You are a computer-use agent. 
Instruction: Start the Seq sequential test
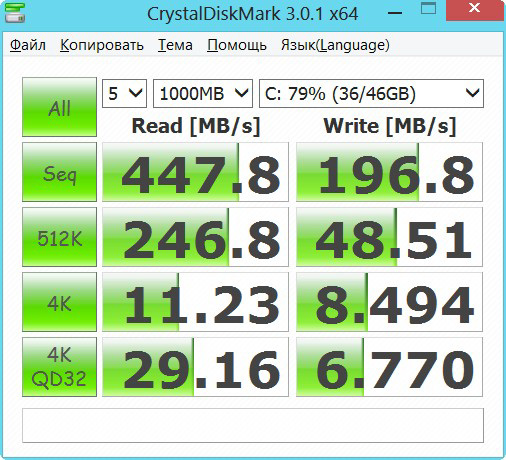click(59, 172)
